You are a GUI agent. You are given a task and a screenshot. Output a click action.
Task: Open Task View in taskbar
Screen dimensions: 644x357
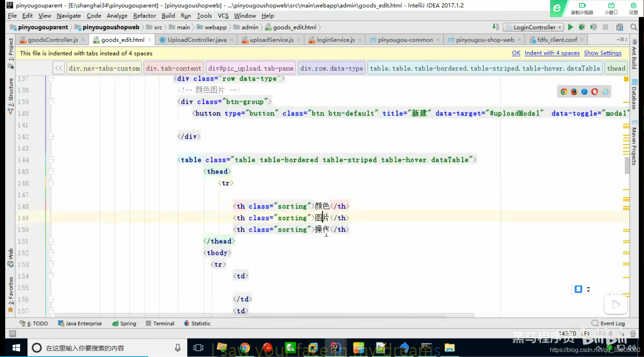pos(199,348)
